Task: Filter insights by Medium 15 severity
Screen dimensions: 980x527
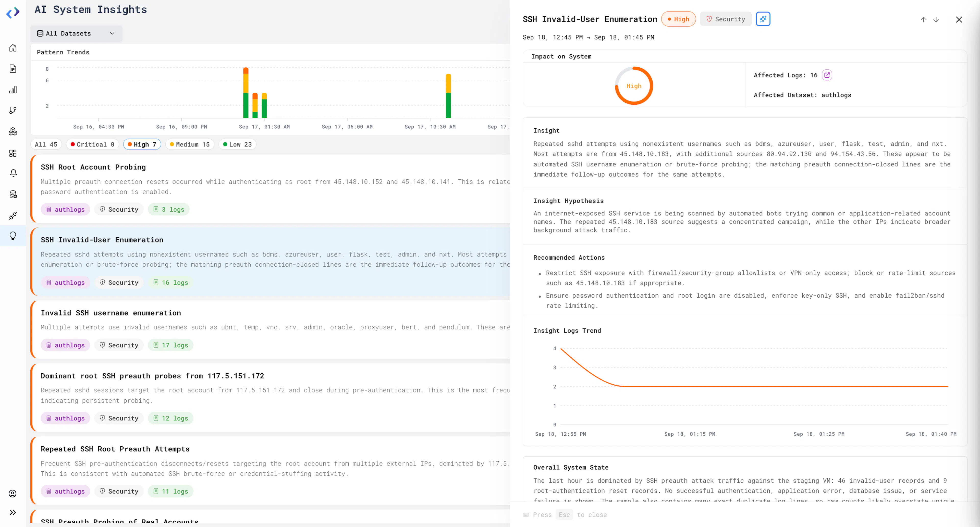Action: [x=189, y=145]
